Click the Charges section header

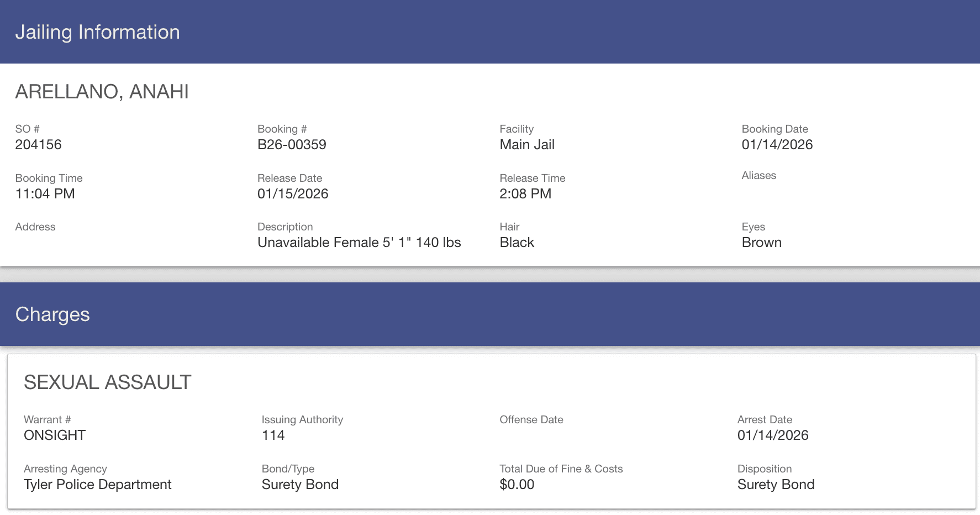52,314
